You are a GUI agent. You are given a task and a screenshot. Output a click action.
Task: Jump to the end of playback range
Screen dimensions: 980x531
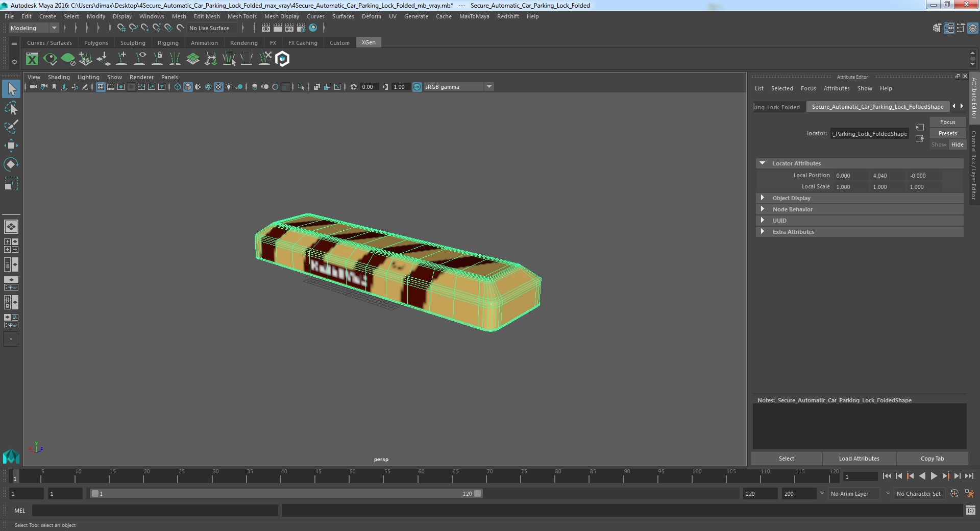(968, 476)
